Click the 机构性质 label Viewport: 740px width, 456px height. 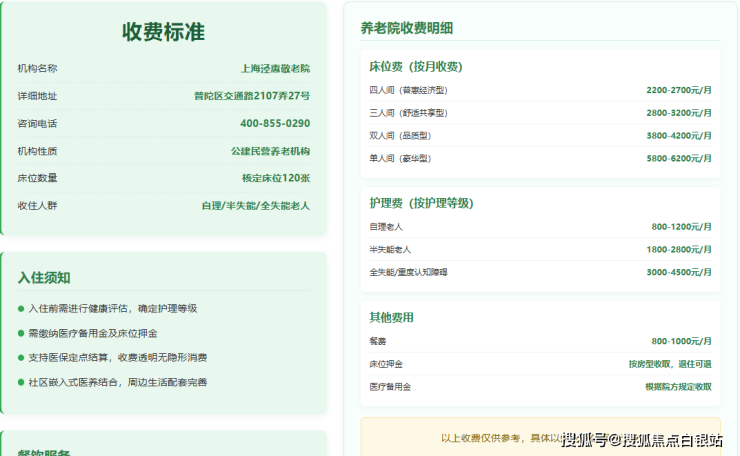[37, 151]
